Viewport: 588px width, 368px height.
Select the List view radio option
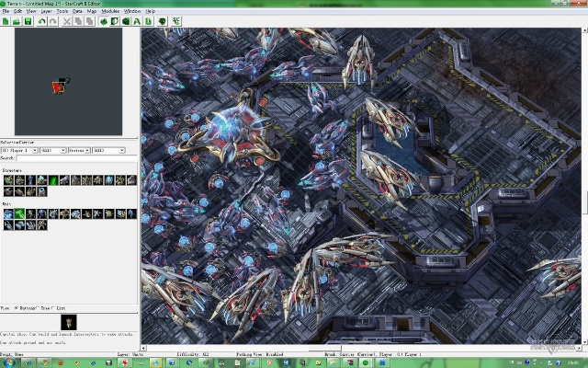tap(54, 307)
